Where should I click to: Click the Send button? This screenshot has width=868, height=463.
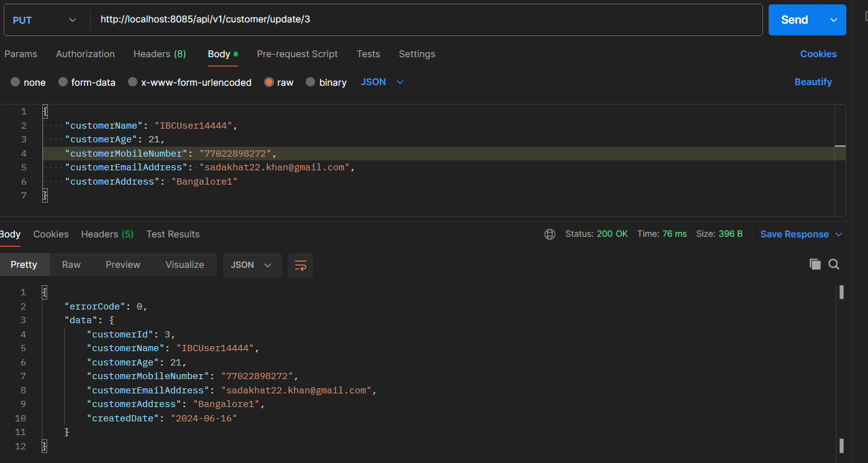[x=794, y=20]
